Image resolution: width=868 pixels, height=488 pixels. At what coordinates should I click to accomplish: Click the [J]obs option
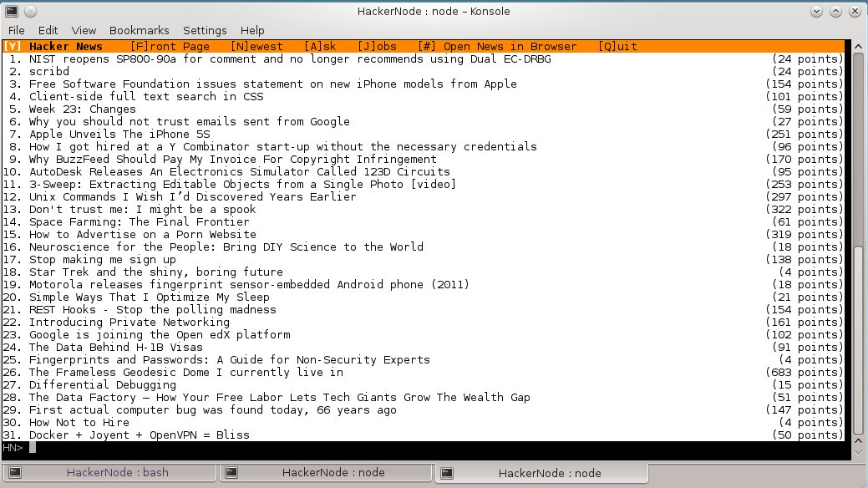click(x=377, y=47)
